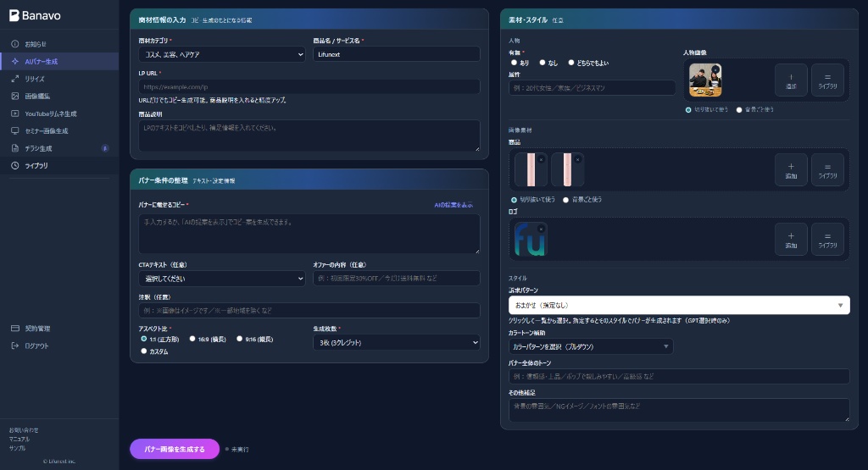The width and height of the screenshot is (868, 470).
Task: Open the 生成枚数 dropdown
Action: (397, 342)
